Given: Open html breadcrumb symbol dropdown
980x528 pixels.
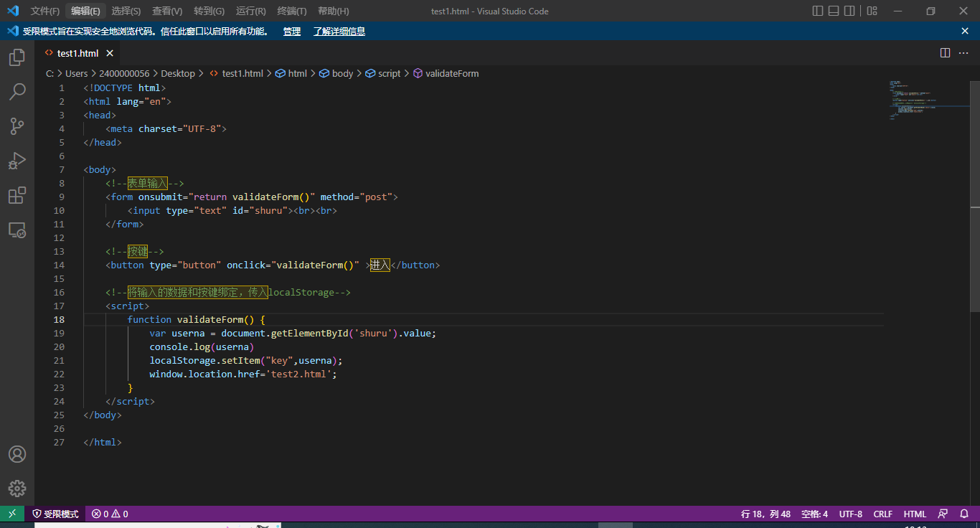Looking at the screenshot, I should pos(291,73).
